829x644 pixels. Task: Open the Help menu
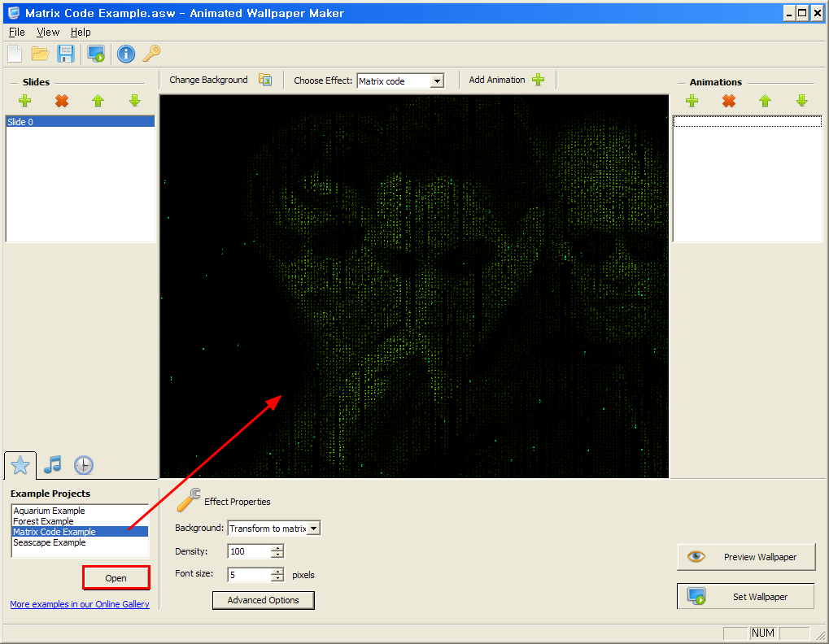[81, 33]
